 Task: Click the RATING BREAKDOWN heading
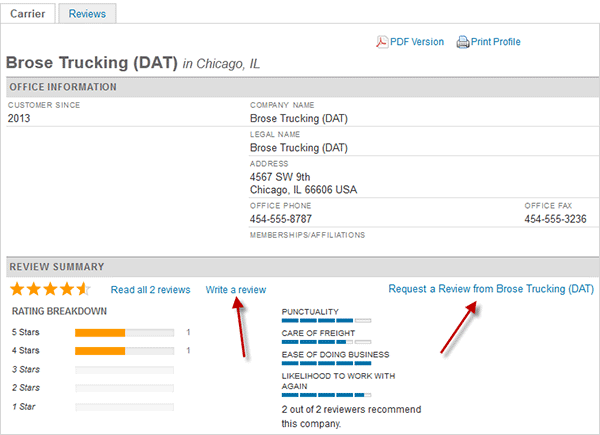pyautogui.click(x=59, y=311)
